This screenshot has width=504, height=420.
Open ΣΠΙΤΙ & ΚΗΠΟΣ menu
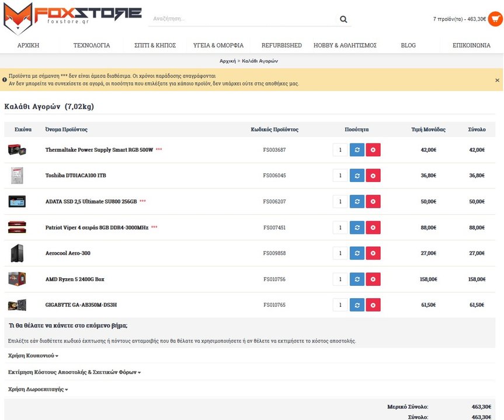pyautogui.click(x=155, y=45)
